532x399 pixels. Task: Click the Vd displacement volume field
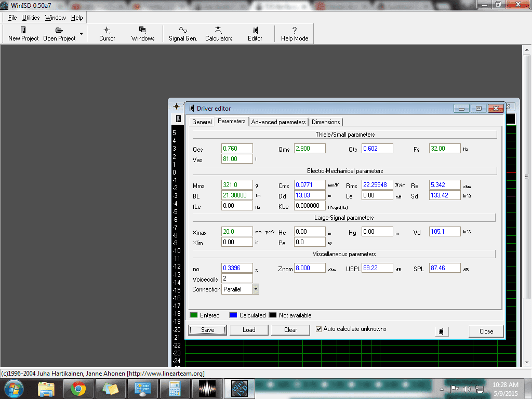(x=445, y=231)
